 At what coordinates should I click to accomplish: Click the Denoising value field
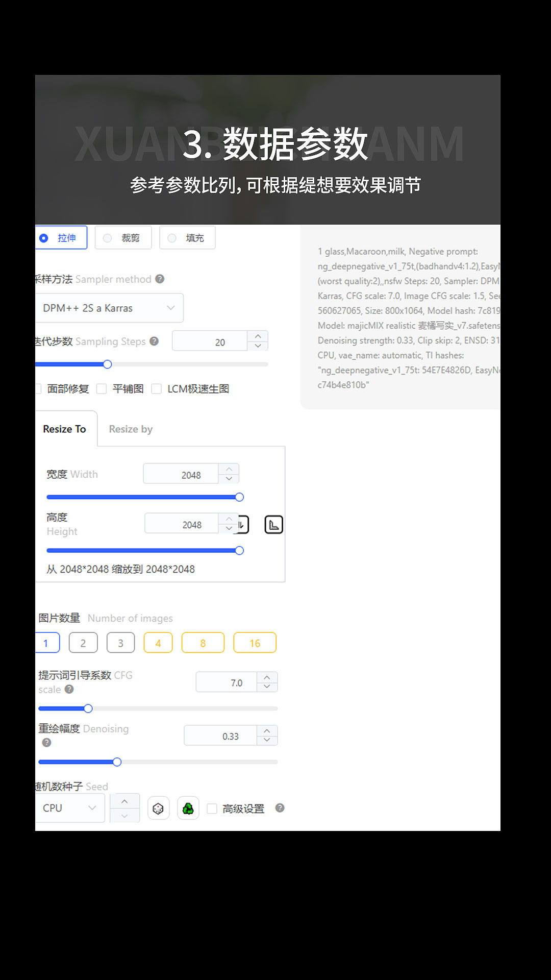[x=220, y=736]
